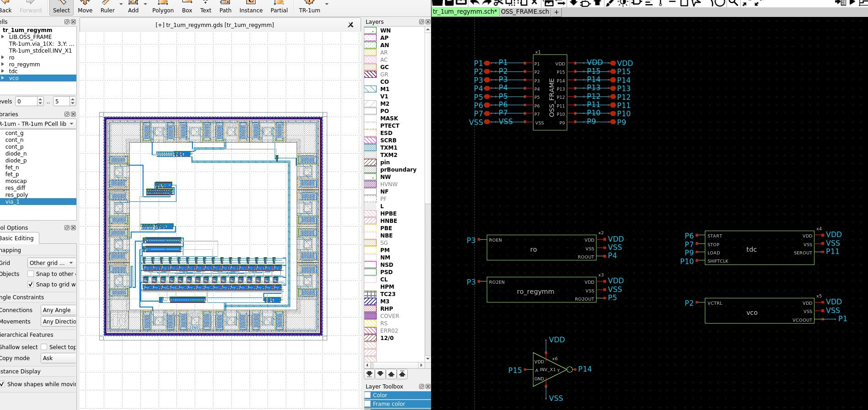Screen dimensions: 868x410
Task: Click the M1 layer color swatch
Action: pyautogui.click(x=370, y=89)
